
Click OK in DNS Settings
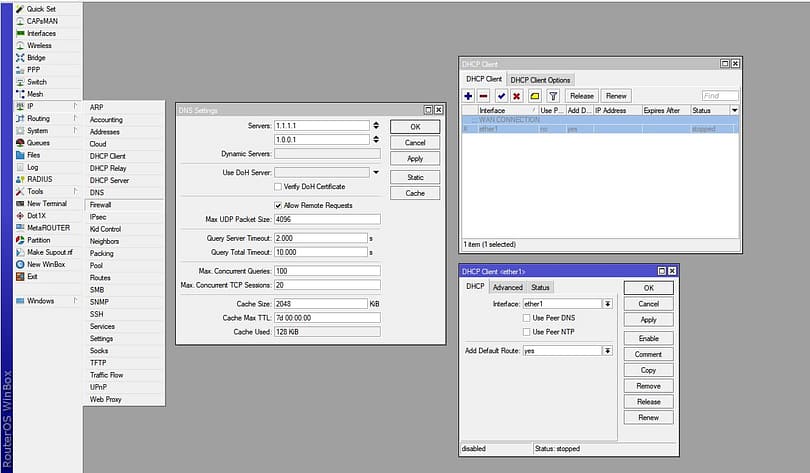tap(415, 127)
